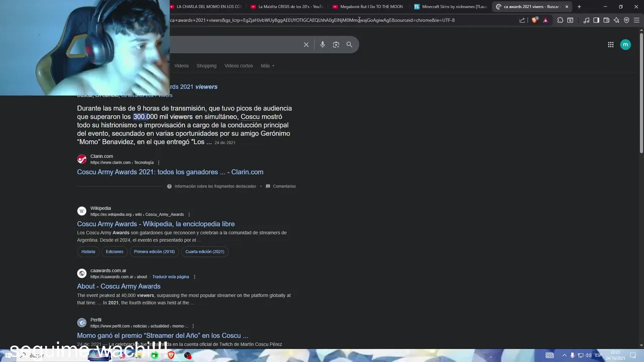
Task: Open Brave VPN shield icon
Action: tap(626, 20)
